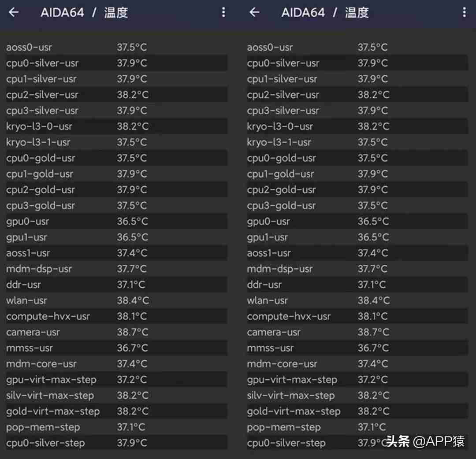The image size is (476, 459).
Task: Select gpu1-usr row in right panel
Action: coord(357,237)
